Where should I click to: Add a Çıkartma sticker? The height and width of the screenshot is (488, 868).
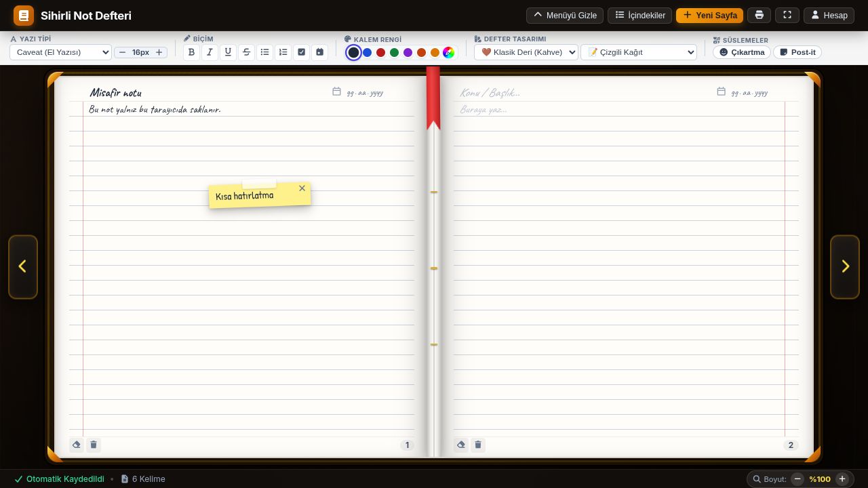(x=742, y=52)
